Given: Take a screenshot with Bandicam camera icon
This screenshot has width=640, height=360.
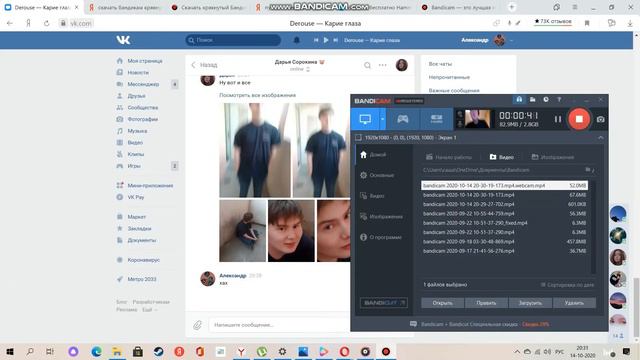Looking at the screenshot, I should click(600, 119).
